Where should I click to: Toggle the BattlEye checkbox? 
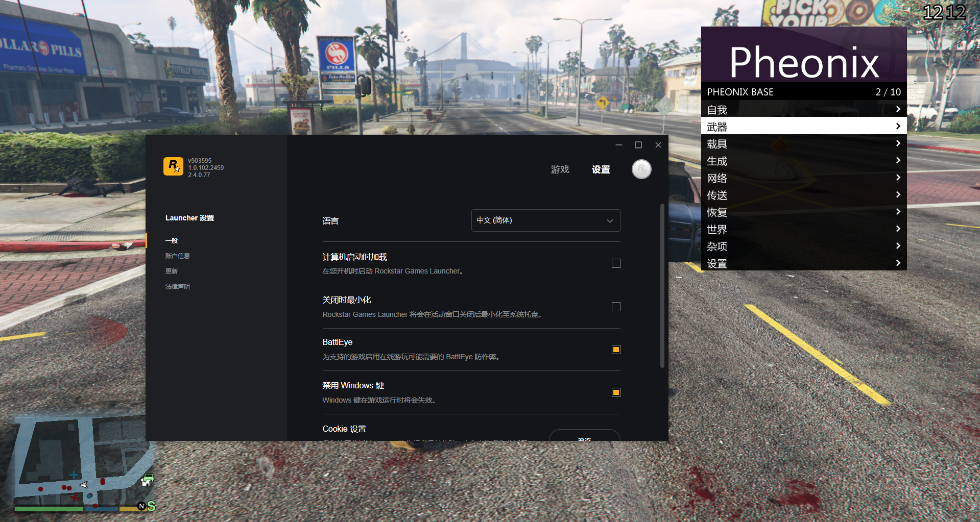click(x=616, y=350)
